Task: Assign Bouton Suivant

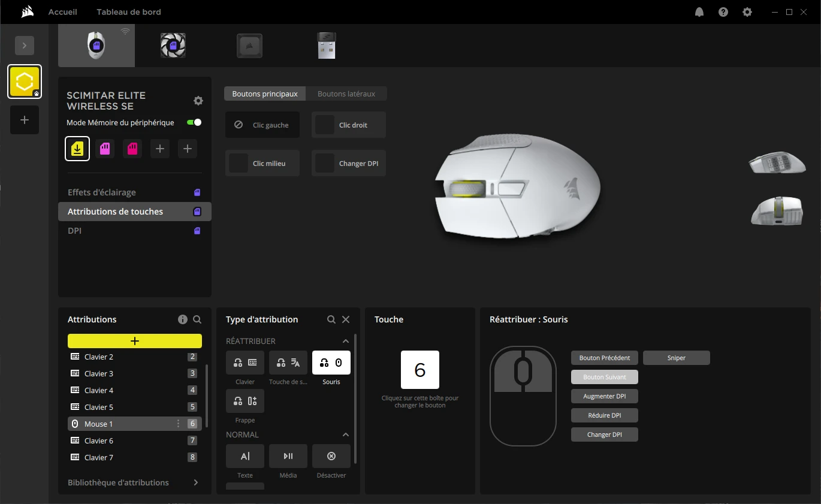Action: (x=605, y=377)
